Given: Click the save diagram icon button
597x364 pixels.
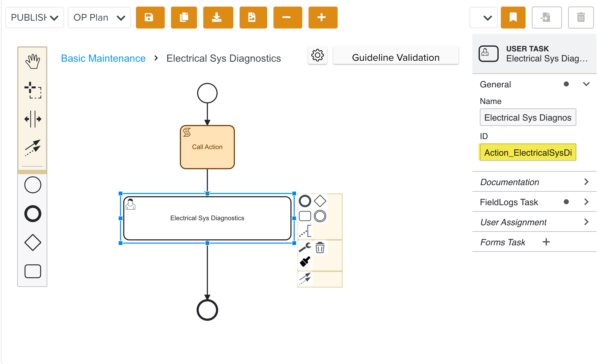Looking at the screenshot, I should tap(150, 18).
